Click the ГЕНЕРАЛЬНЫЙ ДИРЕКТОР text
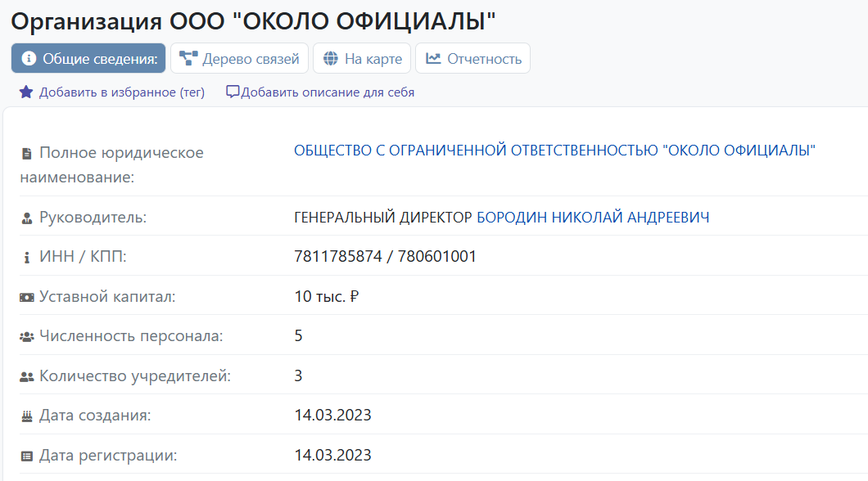Screen dimensions: 868x481 click(383, 218)
